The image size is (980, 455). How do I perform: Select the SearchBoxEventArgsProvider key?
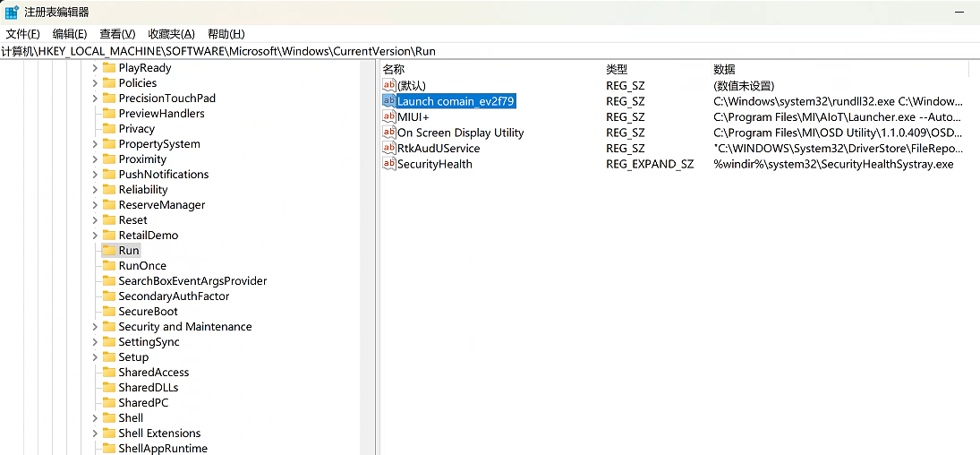point(192,281)
